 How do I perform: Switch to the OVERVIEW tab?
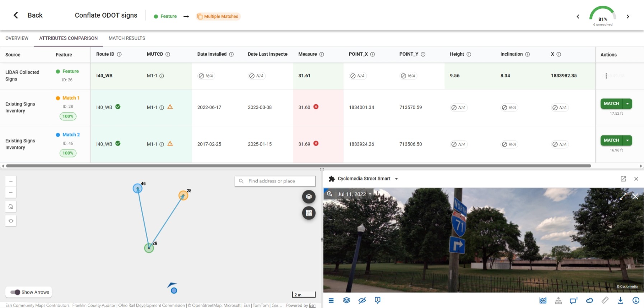17,38
